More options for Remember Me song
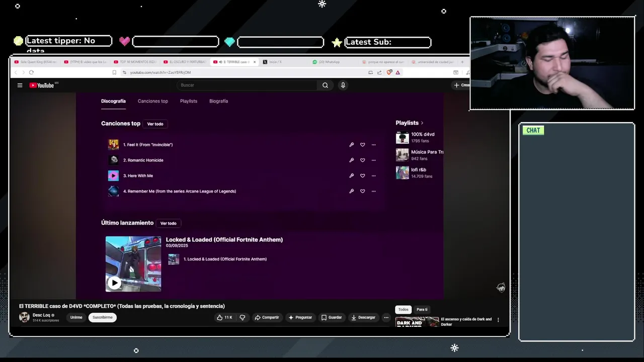Viewport: 644px width, 362px height. pyautogui.click(x=373, y=191)
